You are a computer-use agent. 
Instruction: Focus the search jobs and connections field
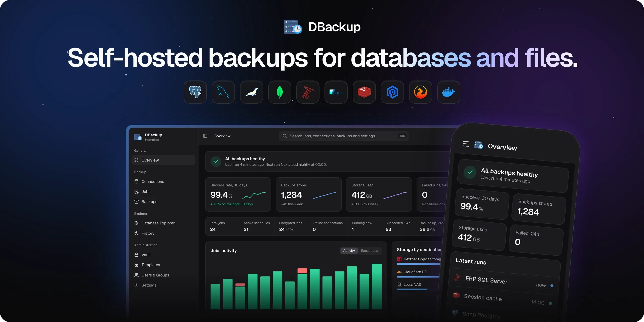click(344, 136)
